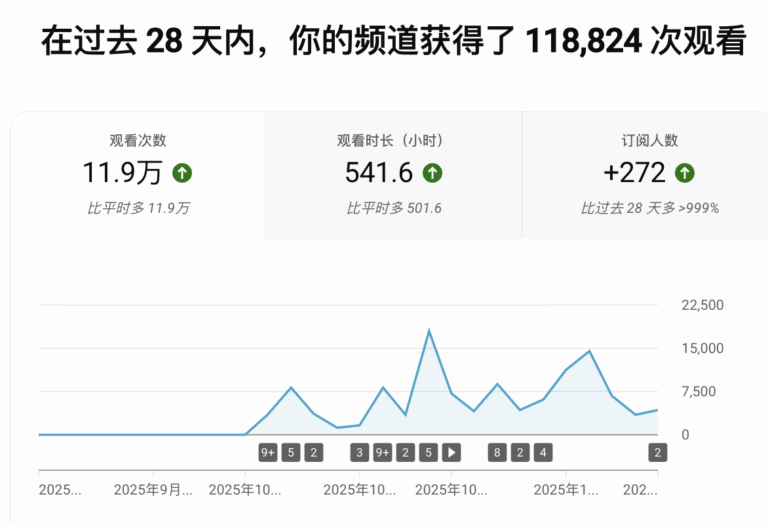Click the 22,500 y-axis value label
768x524 pixels.
pos(702,305)
